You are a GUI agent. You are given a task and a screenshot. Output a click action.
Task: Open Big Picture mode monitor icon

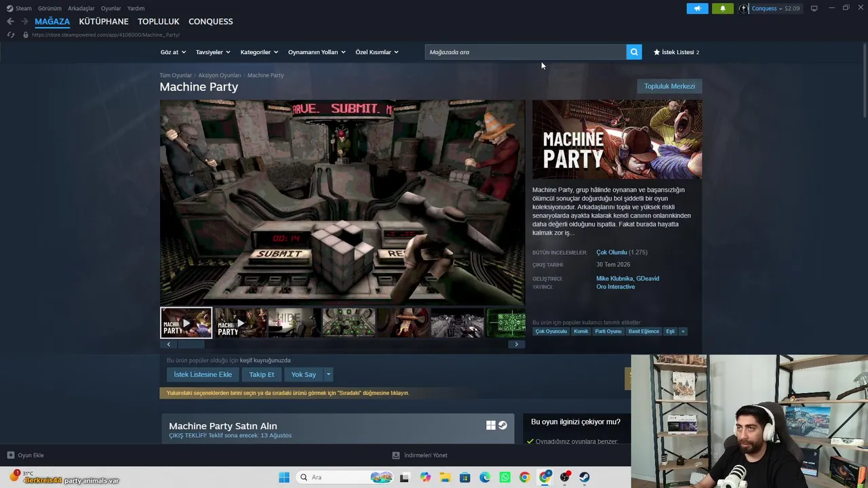[814, 8]
